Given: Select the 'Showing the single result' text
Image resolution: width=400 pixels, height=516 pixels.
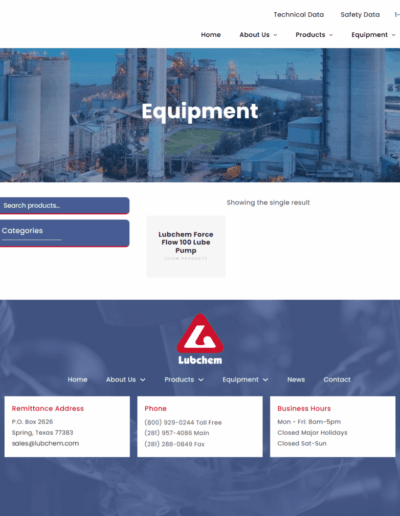Looking at the screenshot, I should (268, 203).
